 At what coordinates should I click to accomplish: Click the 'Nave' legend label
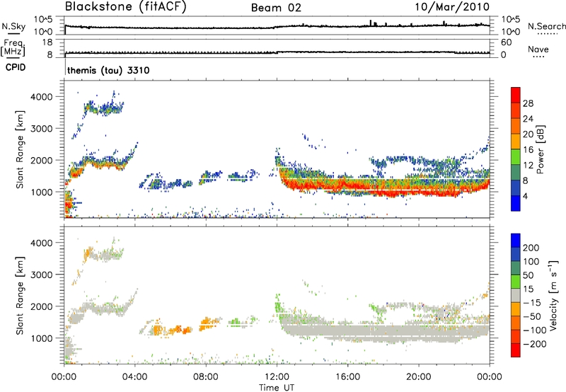pyautogui.click(x=538, y=49)
